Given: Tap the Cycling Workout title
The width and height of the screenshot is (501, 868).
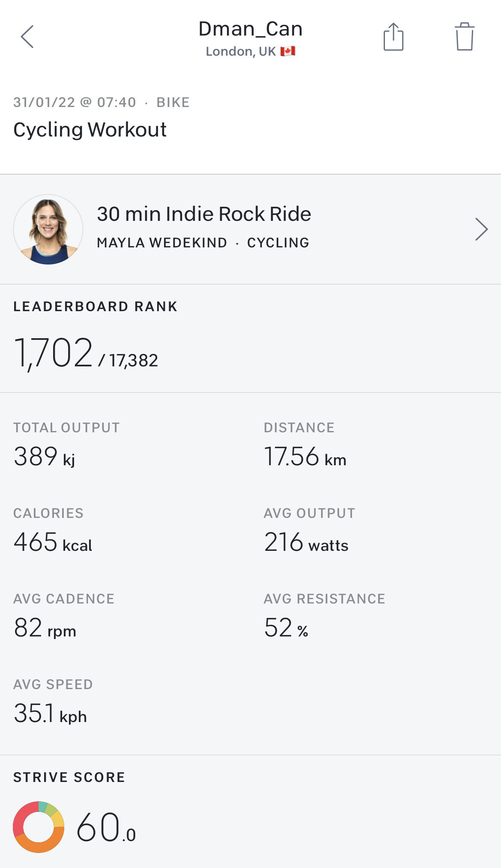Looking at the screenshot, I should pyautogui.click(x=90, y=130).
